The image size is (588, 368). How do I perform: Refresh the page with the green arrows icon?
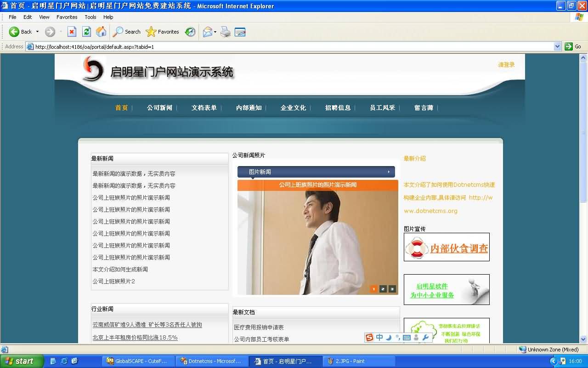click(86, 32)
